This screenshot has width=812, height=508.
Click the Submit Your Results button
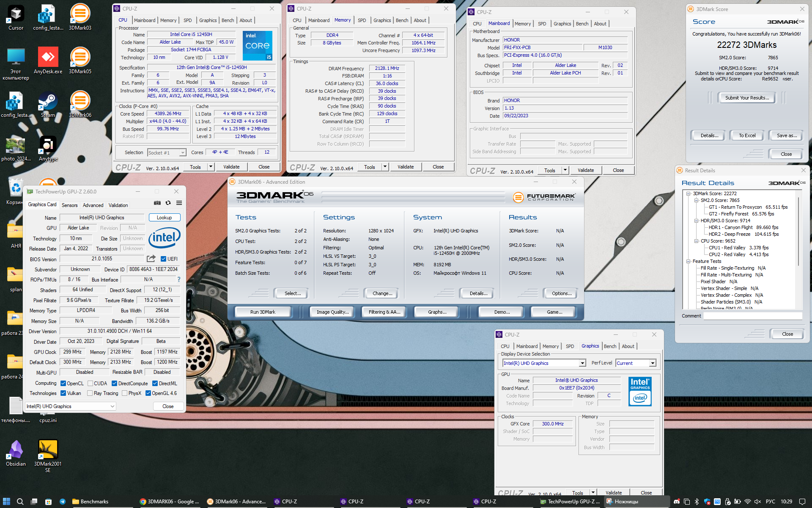point(747,98)
